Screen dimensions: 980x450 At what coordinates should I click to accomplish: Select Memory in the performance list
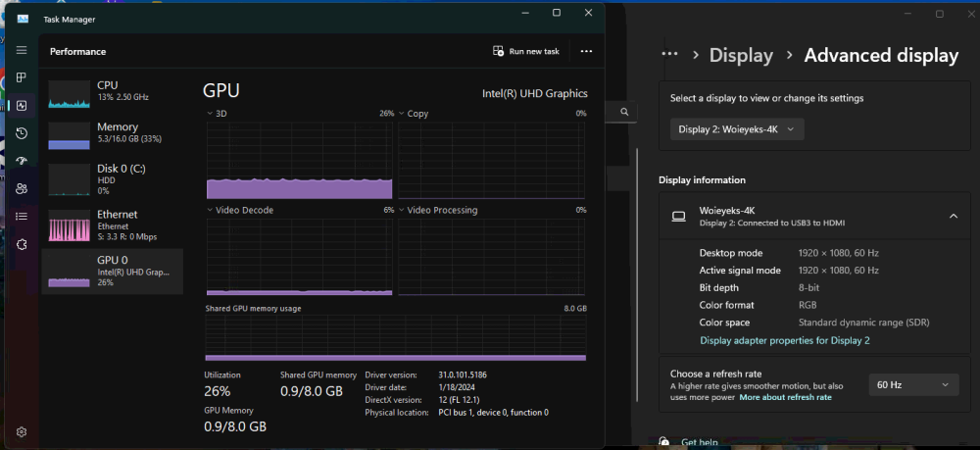click(113, 135)
